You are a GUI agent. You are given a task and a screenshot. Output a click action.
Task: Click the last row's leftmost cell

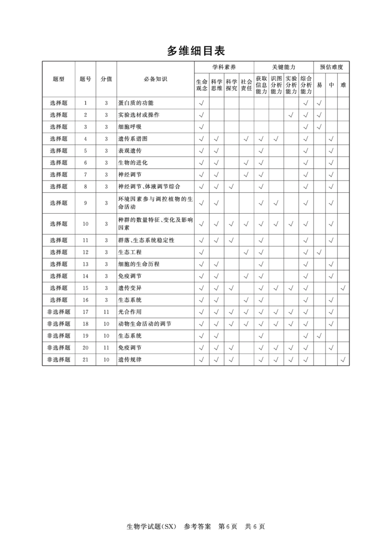[61, 361]
